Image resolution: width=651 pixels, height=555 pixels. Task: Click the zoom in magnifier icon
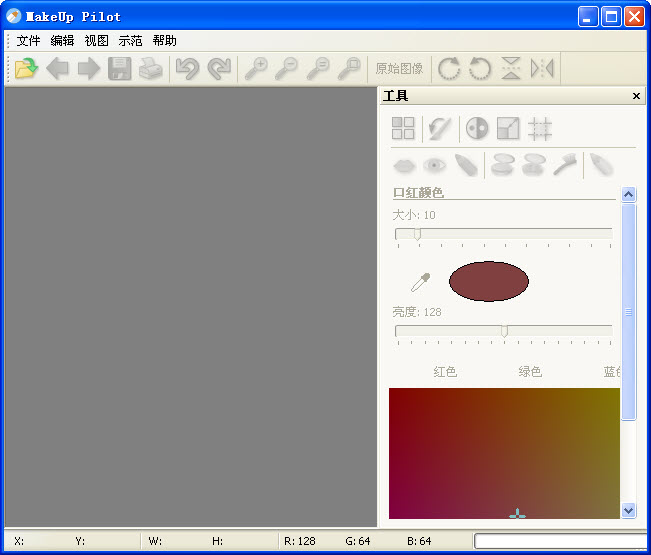click(257, 69)
